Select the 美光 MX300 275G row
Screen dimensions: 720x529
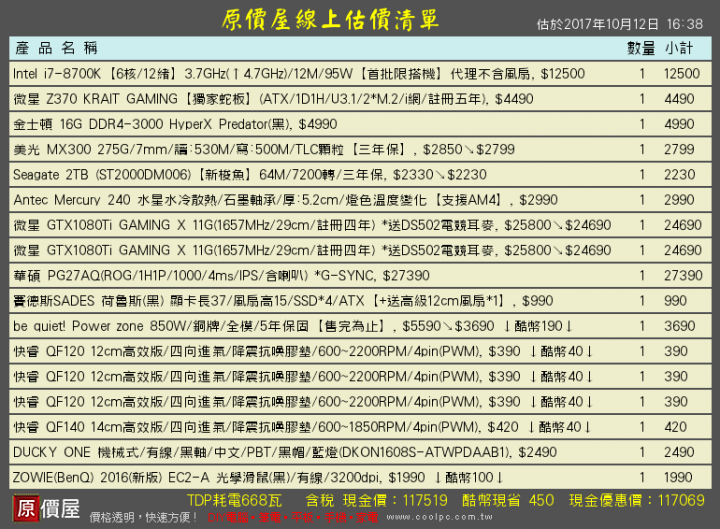click(360, 149)
